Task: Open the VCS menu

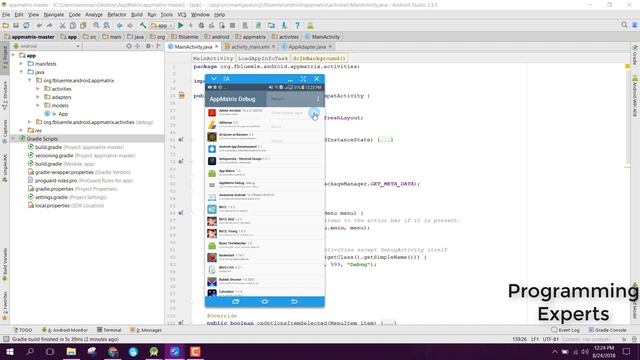Action: click(182, 15)
